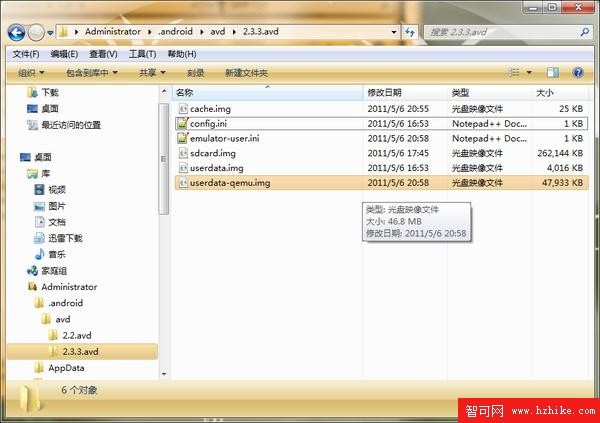Select the emulator-user.ini file icon
The image size is (600, 423).
click(x=183, y=139)
